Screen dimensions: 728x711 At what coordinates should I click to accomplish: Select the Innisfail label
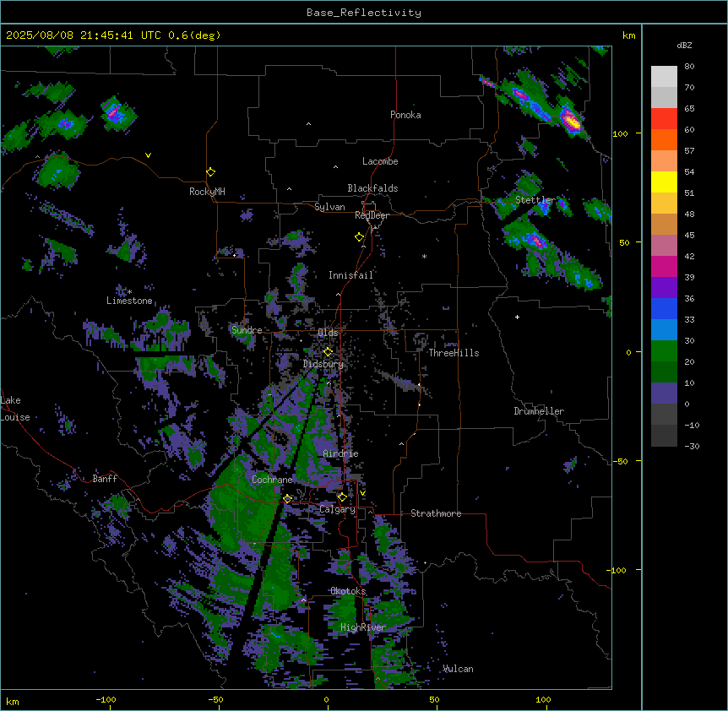351,275
